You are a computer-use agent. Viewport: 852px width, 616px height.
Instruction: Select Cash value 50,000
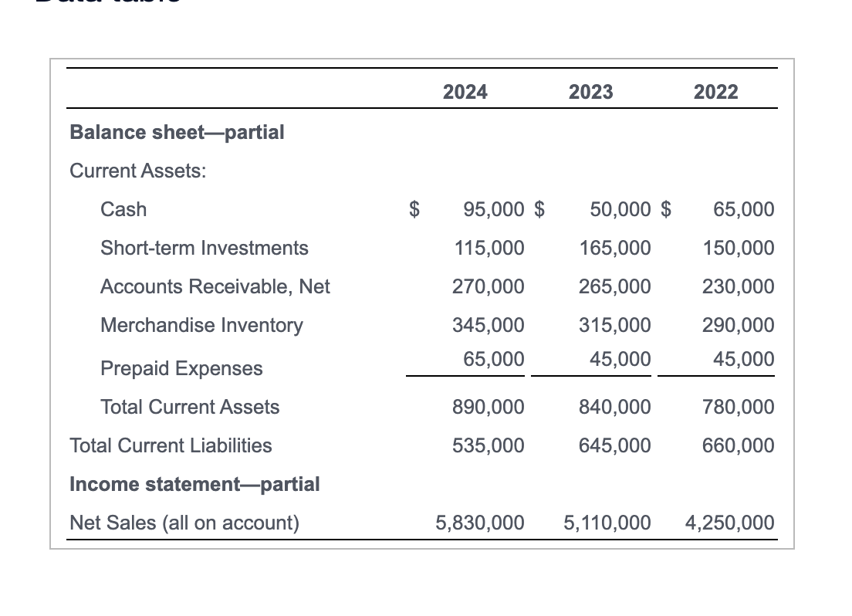pyautogui.click(x=620, y=209)
